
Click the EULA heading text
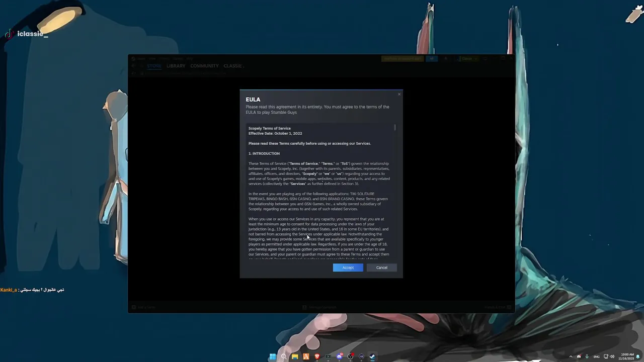pyautogui.click(x=253, y=100)
